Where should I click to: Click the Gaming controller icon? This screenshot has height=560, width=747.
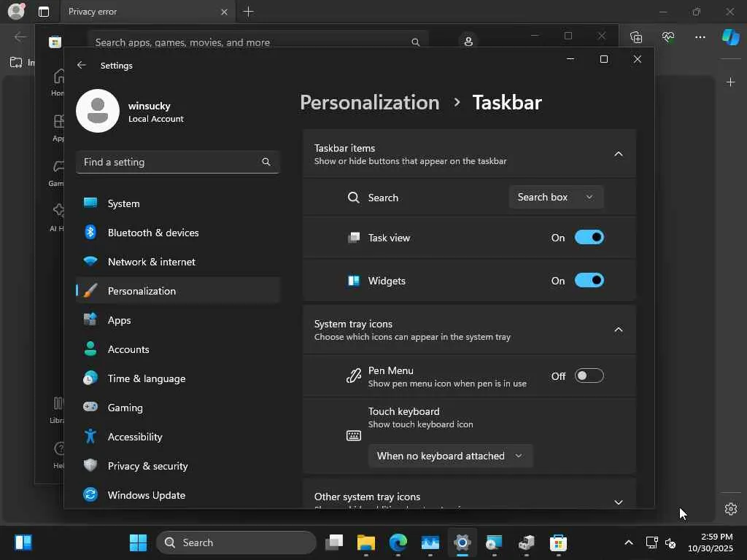click(90, 407)
